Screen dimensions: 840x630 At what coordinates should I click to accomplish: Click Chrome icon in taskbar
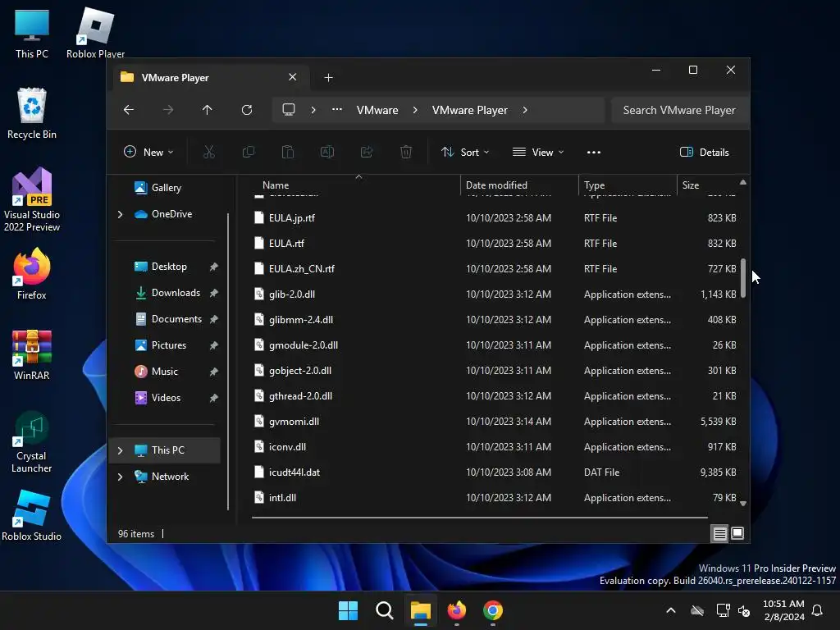[x=493, y=610]
